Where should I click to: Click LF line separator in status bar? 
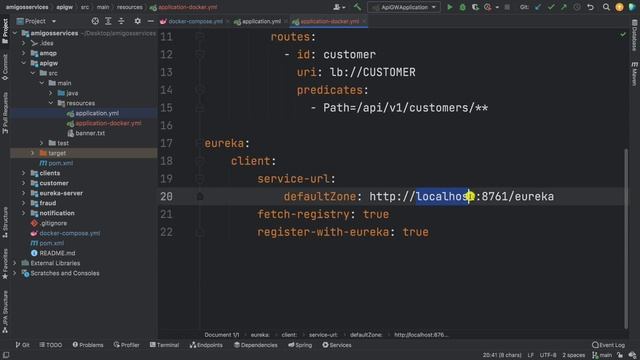pos(531,355)
